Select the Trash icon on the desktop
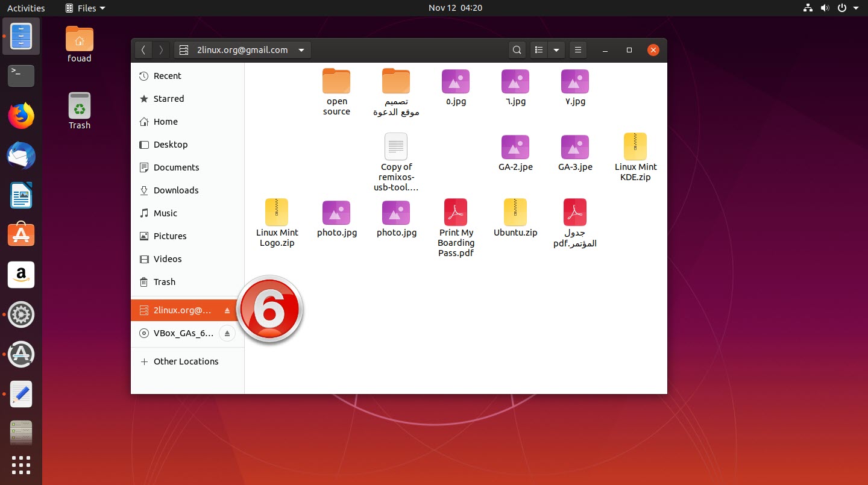This screenshot has width=868, height=485. pos(80,111)
